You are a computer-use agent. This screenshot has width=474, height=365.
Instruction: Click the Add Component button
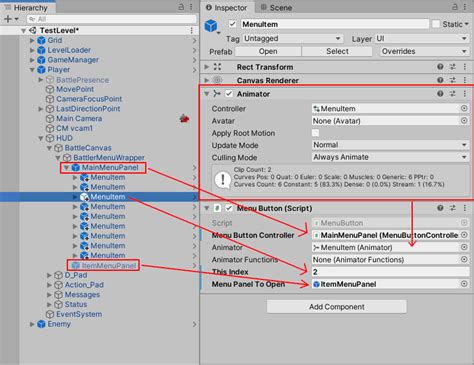[x=337, y=307]
